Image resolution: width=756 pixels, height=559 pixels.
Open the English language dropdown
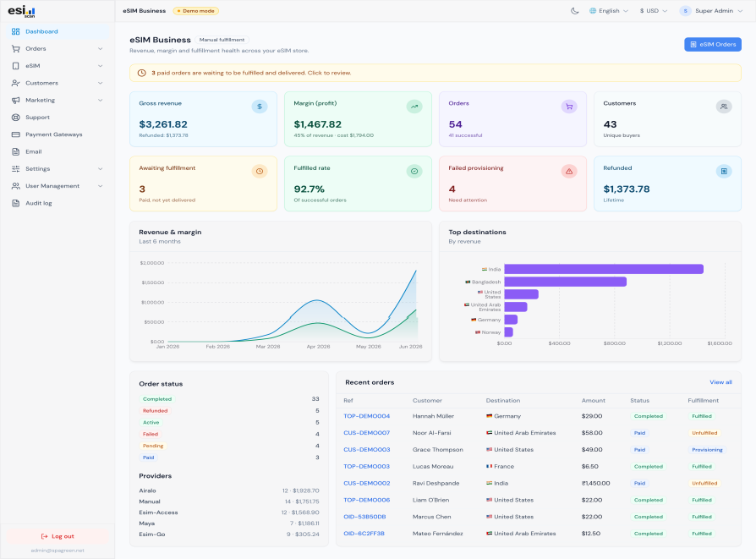pyautogui.click(x=609, y=11)
